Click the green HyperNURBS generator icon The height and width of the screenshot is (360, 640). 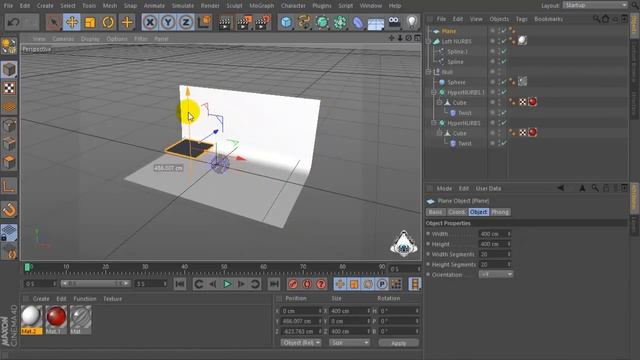point(322,22)
